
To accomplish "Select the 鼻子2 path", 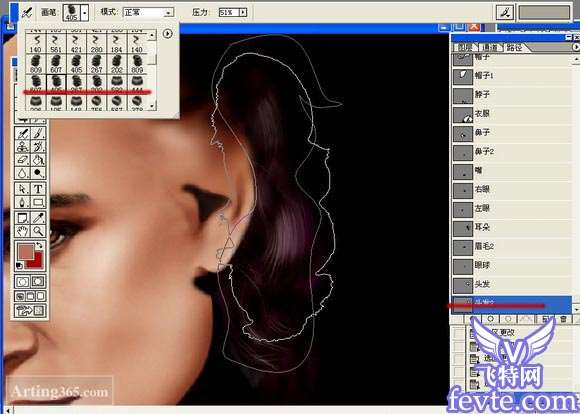I will [512, 151].
